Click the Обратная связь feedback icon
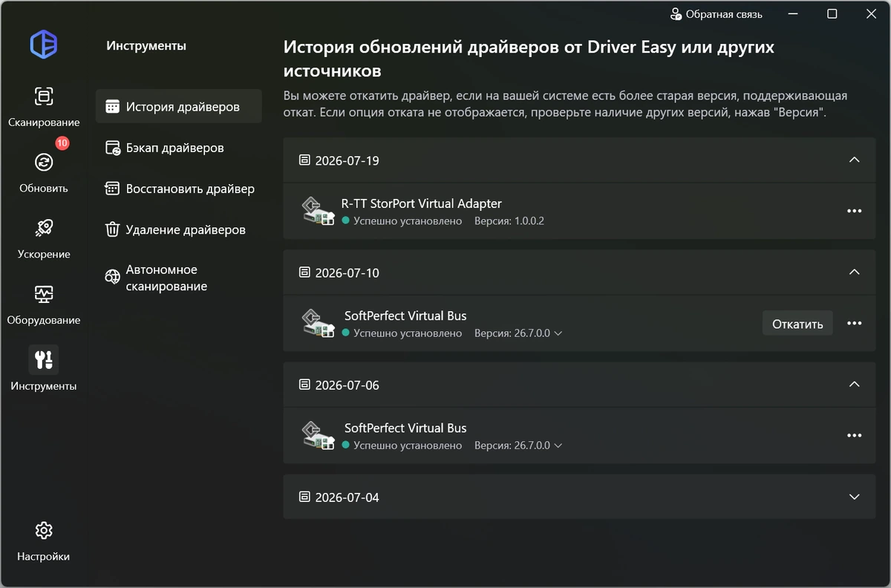This screenshot has height=588, width=891. pyautogui.click(x=676, y=14)
